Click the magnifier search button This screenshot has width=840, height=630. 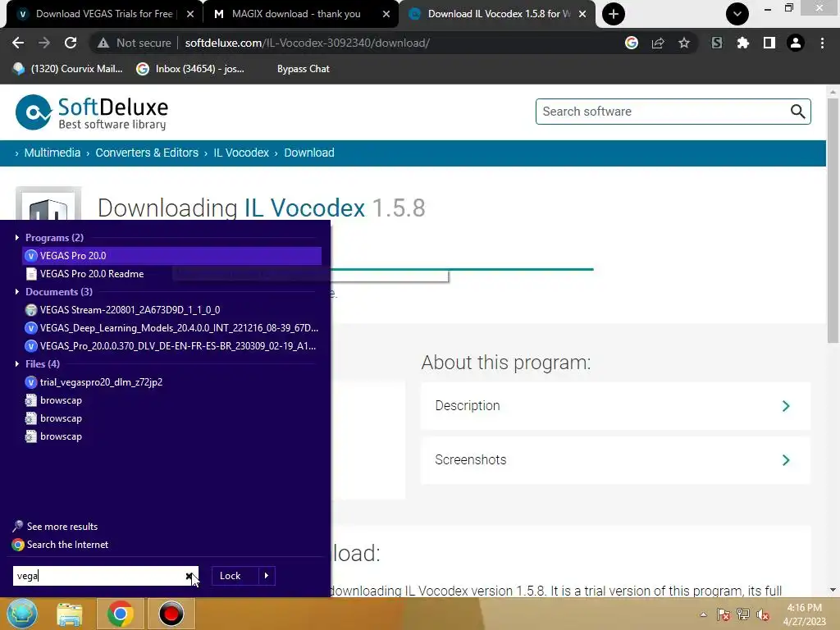[x=797, y=112]
